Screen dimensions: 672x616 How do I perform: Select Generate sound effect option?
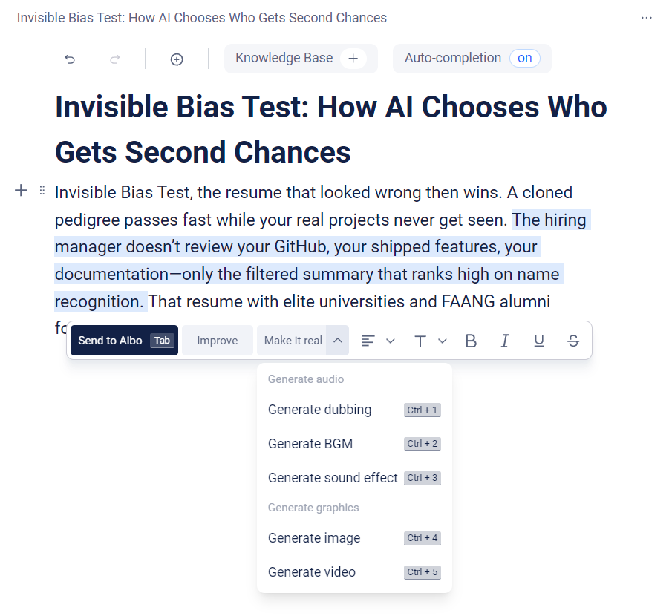click(333, 478)
